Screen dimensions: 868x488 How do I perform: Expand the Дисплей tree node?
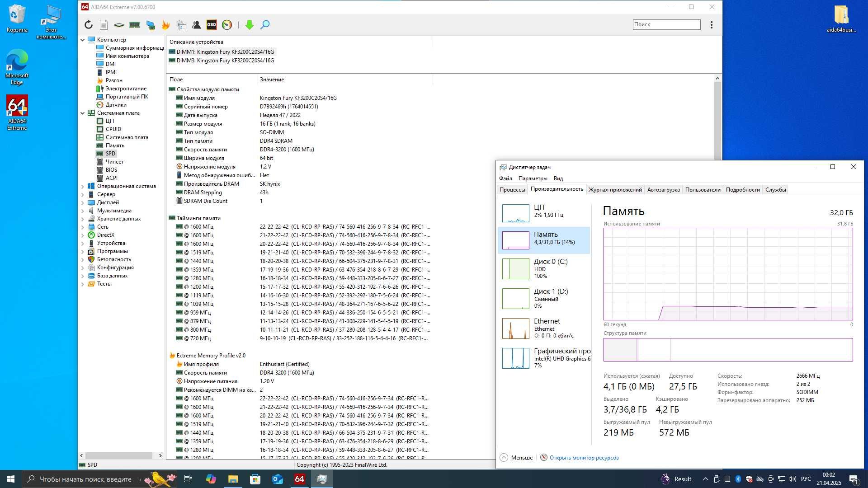(x=83, y=202)
